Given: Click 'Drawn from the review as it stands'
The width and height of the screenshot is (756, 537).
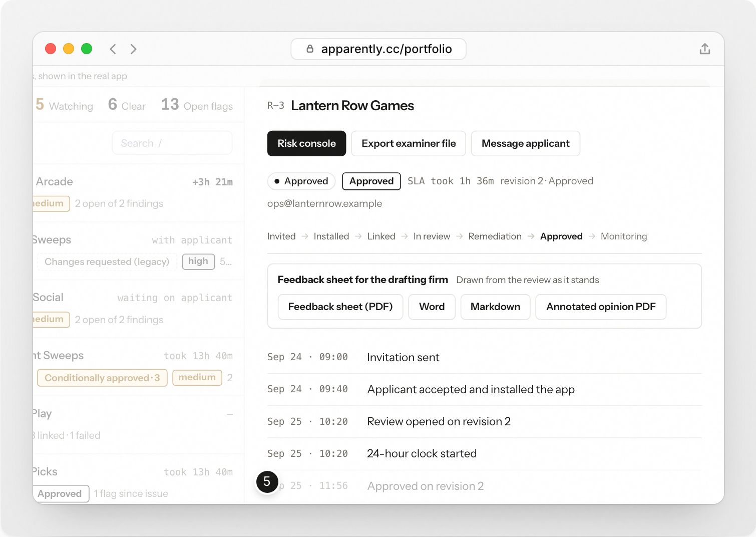Looking at the screenshot, I should tap(528, 280).
